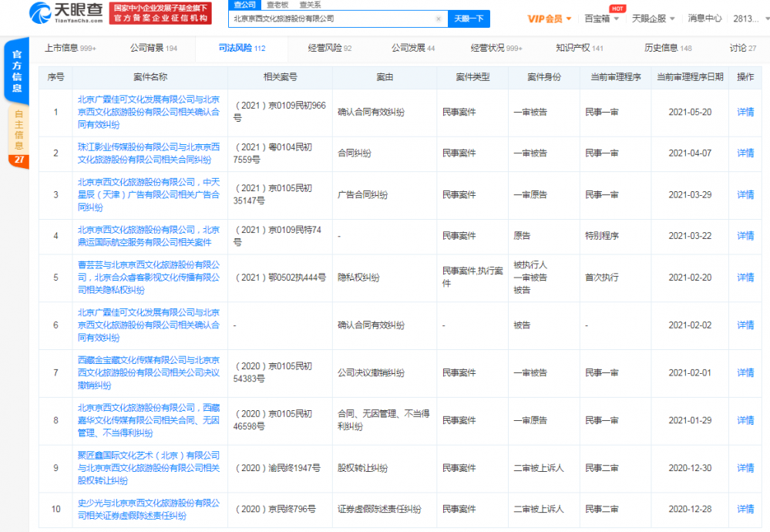Switch to the 查关系 search tab
770x532 pixels.
(x=310, y=5)
